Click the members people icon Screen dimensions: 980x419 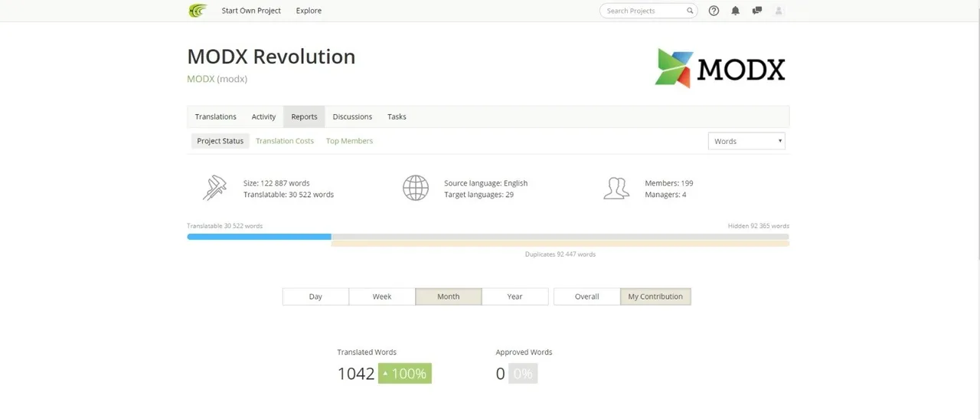616,188
